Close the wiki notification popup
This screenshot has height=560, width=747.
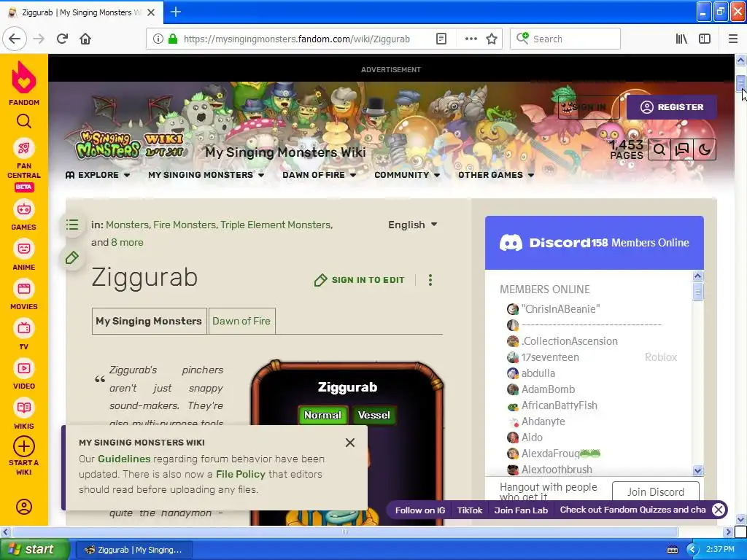[350, 443]
